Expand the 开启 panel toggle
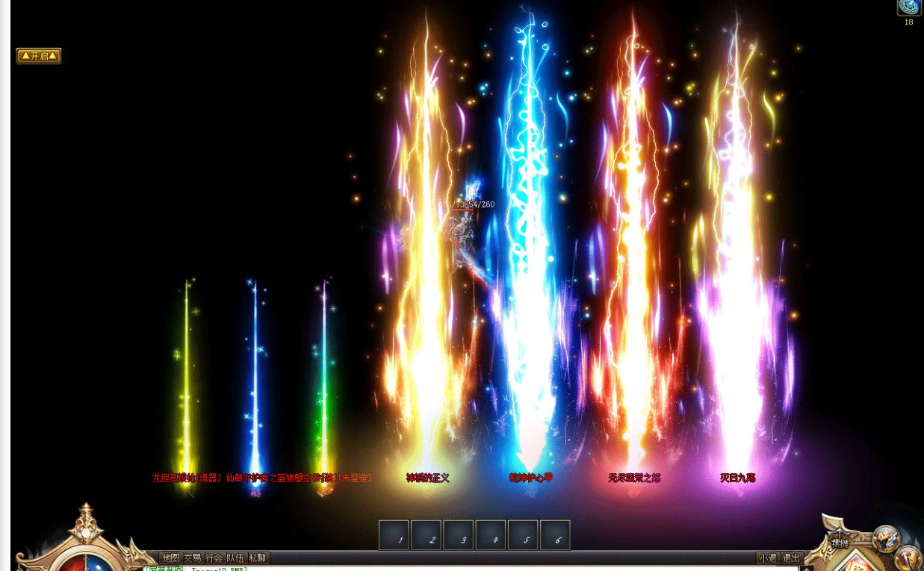This screenshot has width=924, height=571. (x=39, y=56)
